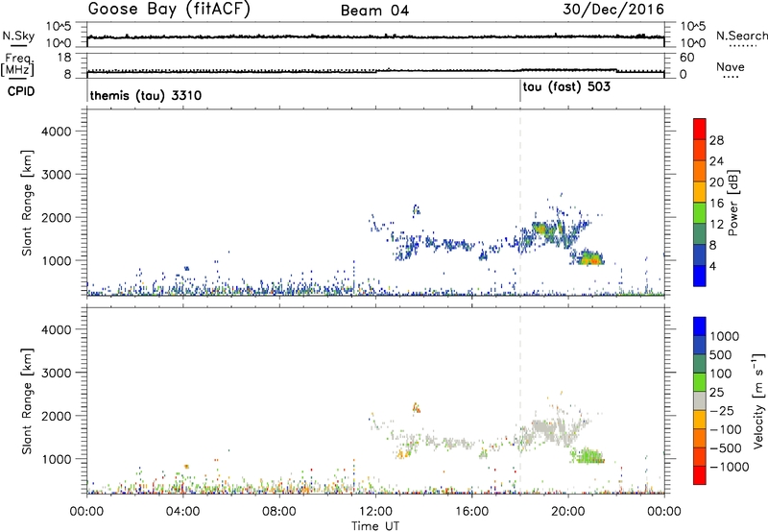768x532 pixels.
Task: Click the green velocity echo near 21:00
Action: tap(588, 456)
